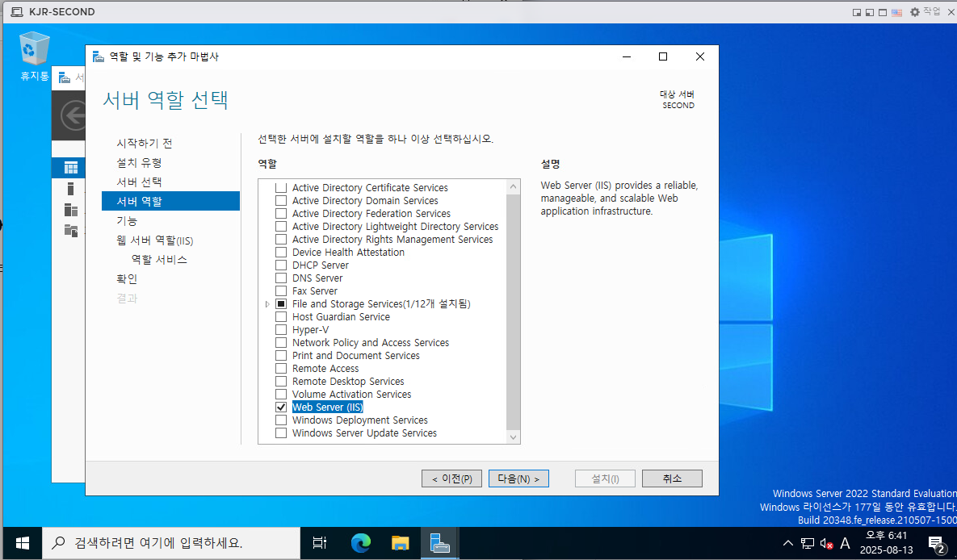957x560 pixels.
Task: Go to 역할 서비스 wizard step
Action: [x=159, y=260]
